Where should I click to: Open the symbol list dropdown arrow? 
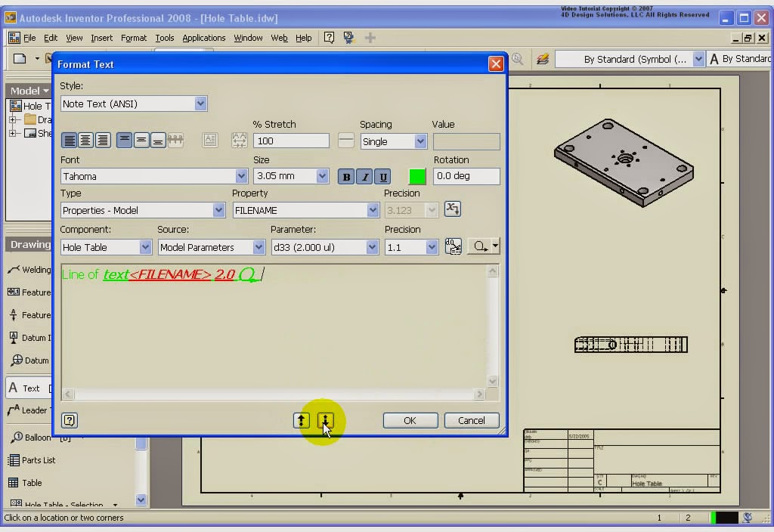(495, 246)
